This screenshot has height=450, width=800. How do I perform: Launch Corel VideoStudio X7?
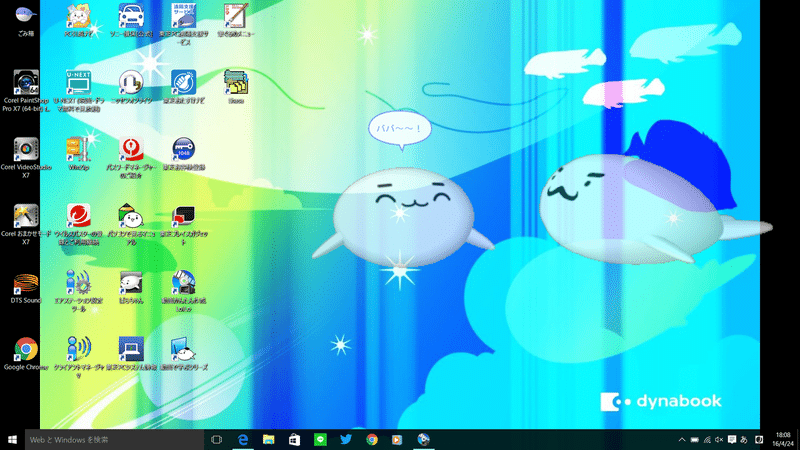(x=26, y=149)
